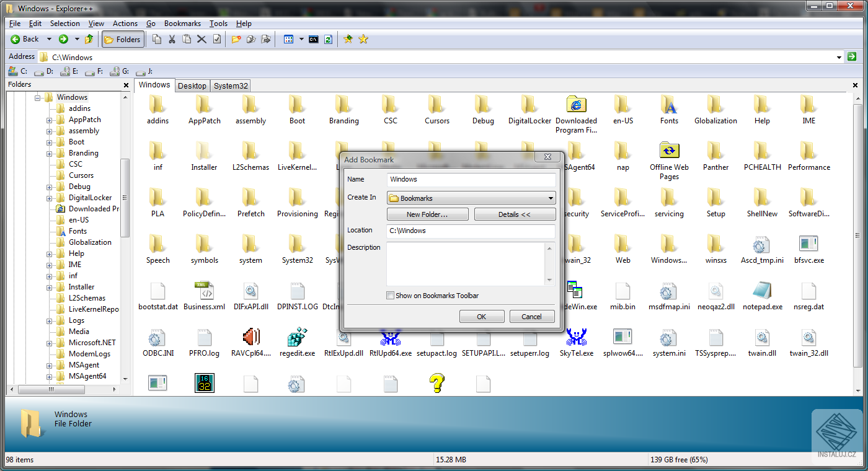Switch to the Desktop tab
Screen dimensions: 868x471
pos(192,86)
